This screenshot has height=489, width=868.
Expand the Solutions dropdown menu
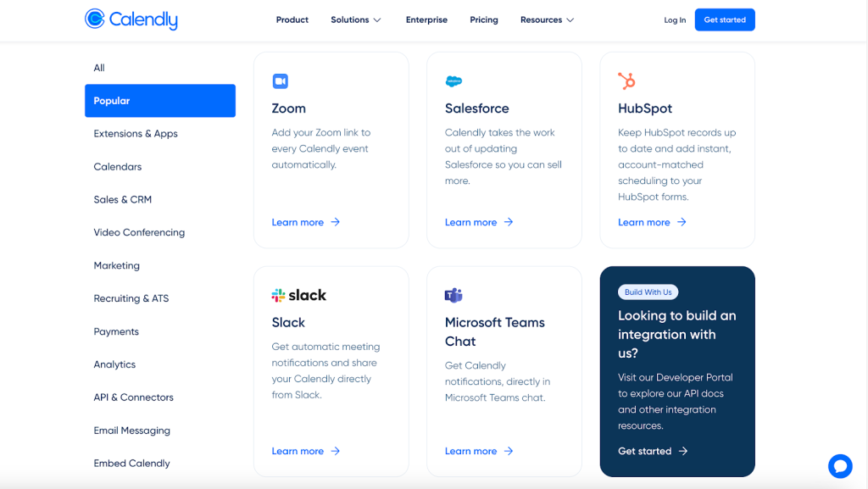[x=356, y=19]
